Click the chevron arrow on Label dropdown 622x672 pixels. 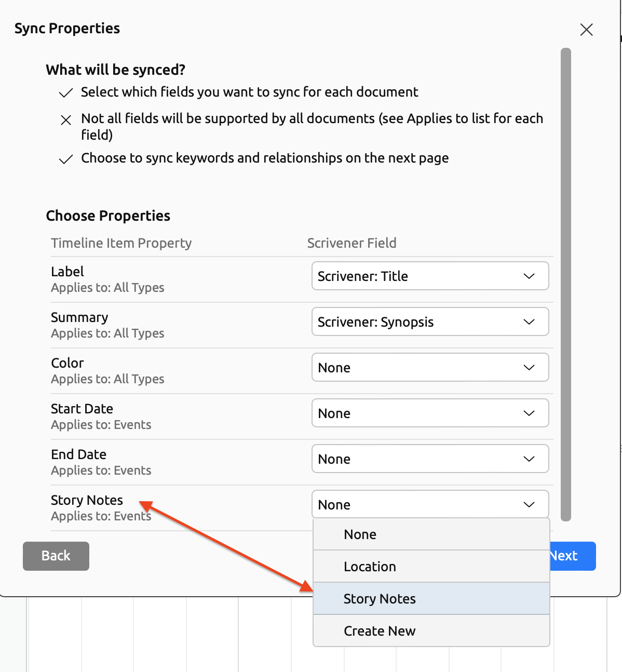(529, 276)
